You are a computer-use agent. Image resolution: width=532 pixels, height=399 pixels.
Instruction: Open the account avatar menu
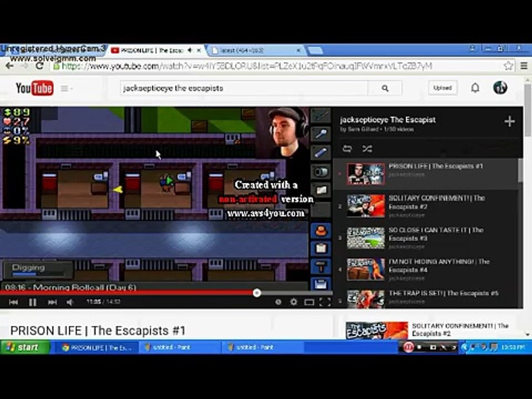pos(500,88)
